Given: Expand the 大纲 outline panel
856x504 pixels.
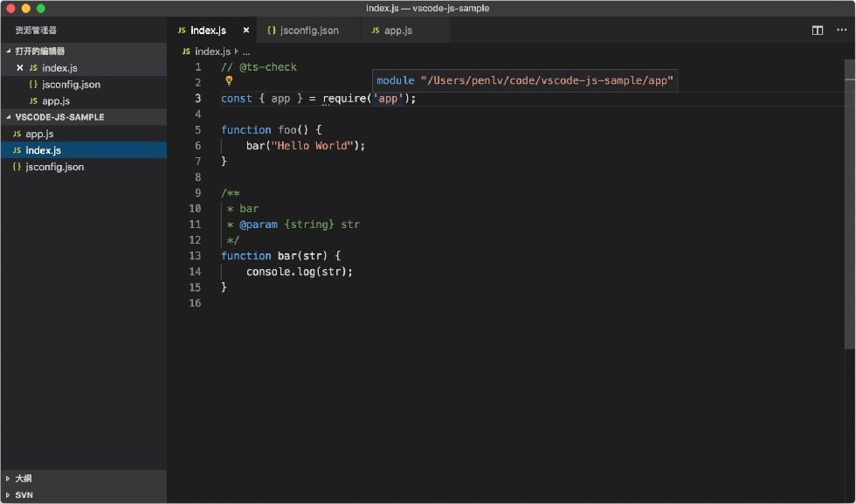Looking at the screenshot, I should [x=84, y=479].
